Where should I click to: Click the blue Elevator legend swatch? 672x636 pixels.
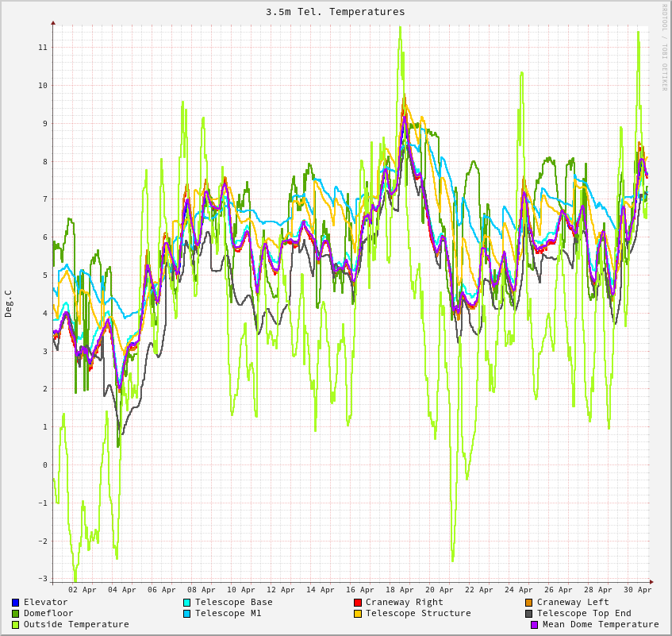click(x=15, y=603)
